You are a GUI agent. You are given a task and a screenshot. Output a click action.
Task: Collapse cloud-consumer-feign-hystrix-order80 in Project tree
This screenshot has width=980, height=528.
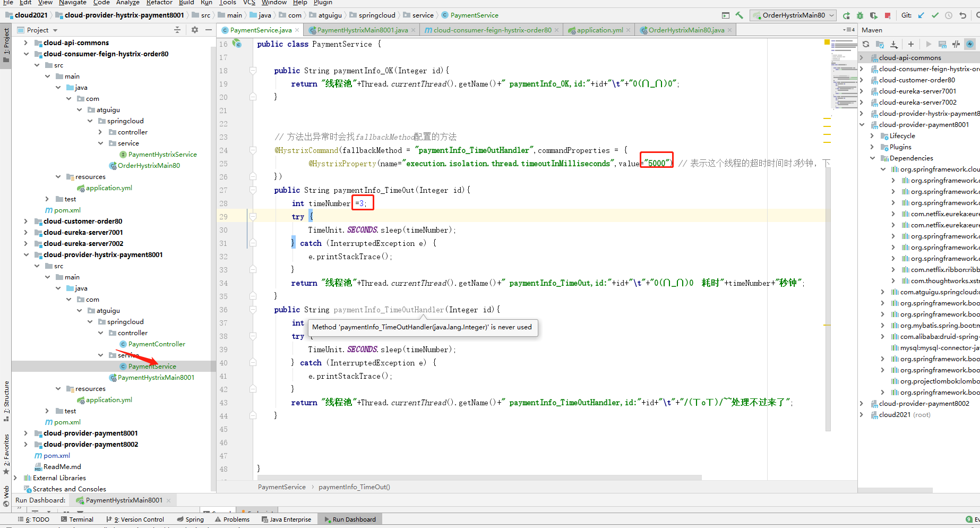(x=26, y=54)
